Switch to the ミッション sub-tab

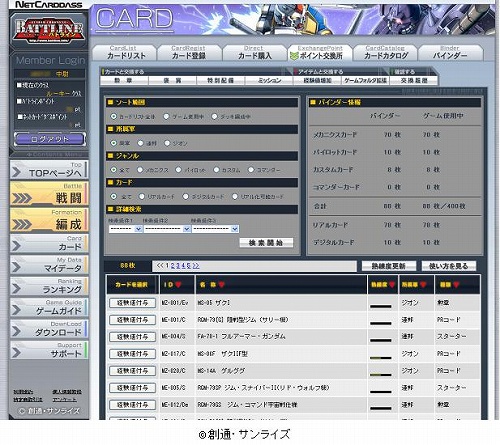269,80
